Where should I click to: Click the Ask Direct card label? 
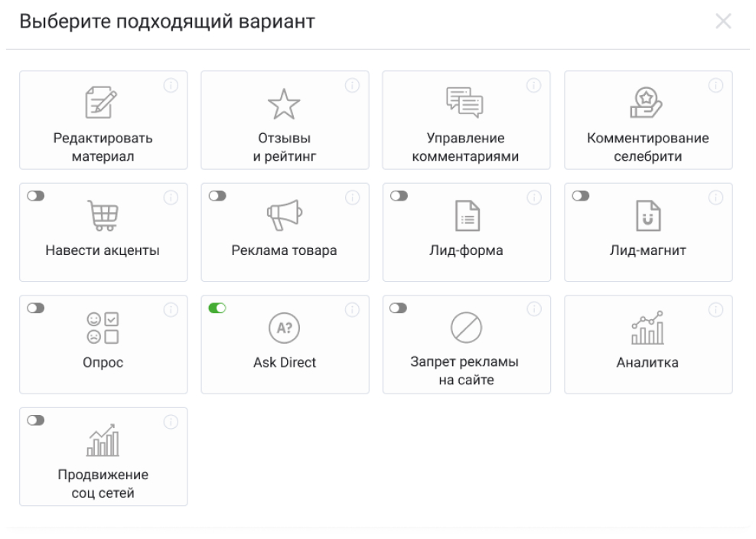click(x=285, y=363)
